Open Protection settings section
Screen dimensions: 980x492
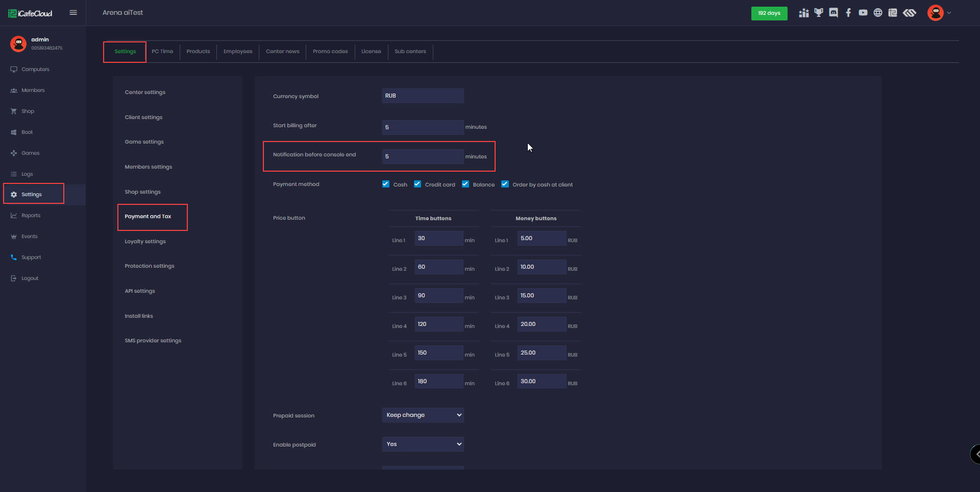(x=150, y=266)
